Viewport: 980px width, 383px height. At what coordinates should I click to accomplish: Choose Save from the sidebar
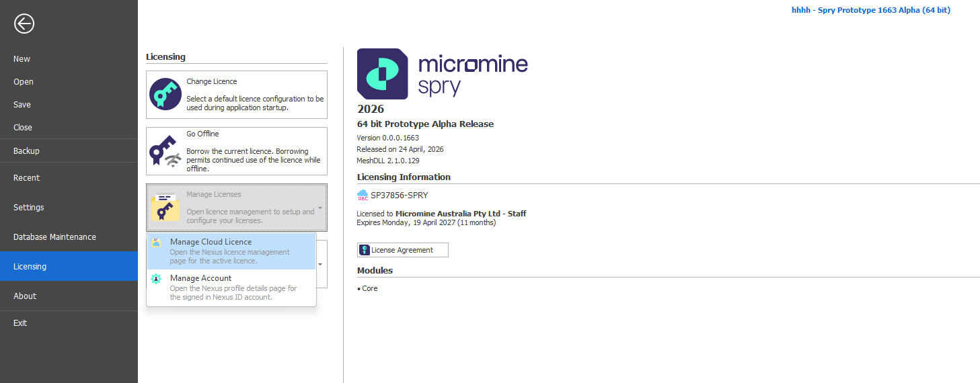tap(69, 105)
